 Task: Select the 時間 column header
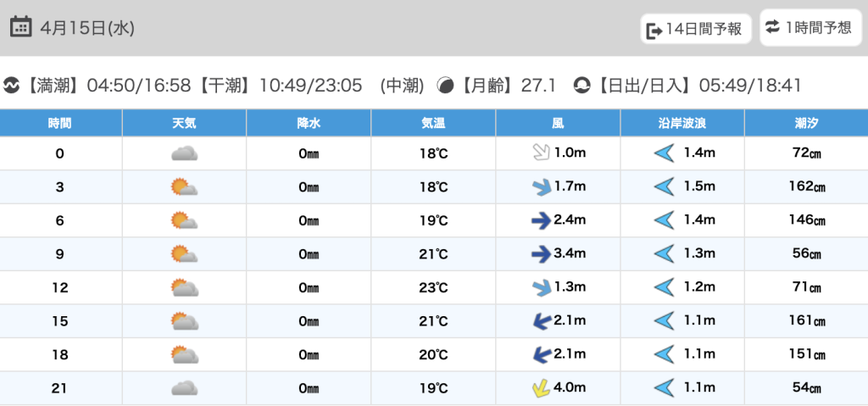(x=60, y=124)
